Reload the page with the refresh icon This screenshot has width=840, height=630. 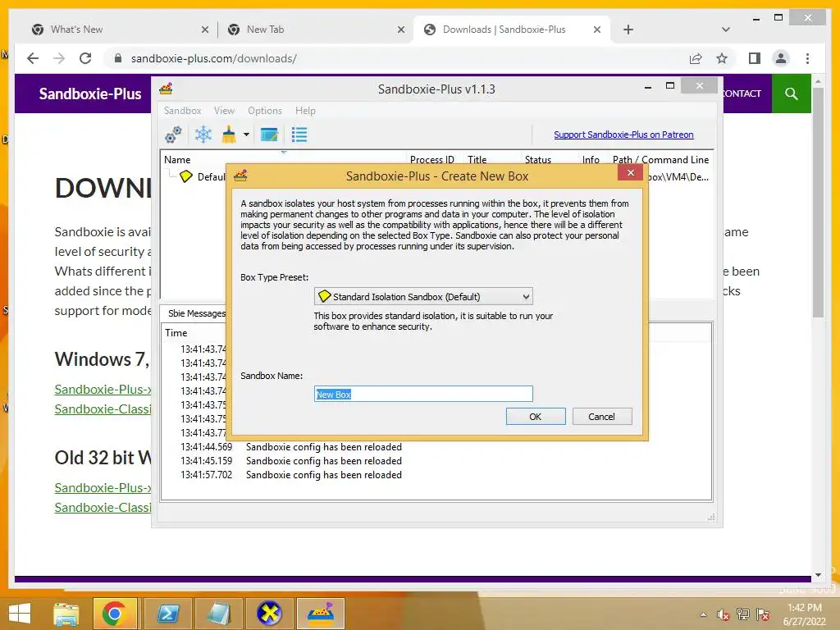click(85, 58)
